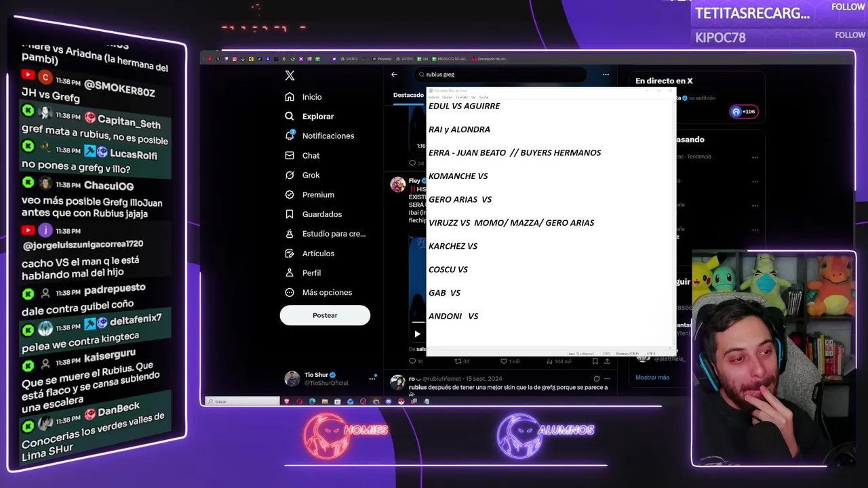Open rubiuhfernet user avatar
The width and height of the screenshot is (868, 488).
(x=397, y=382)
